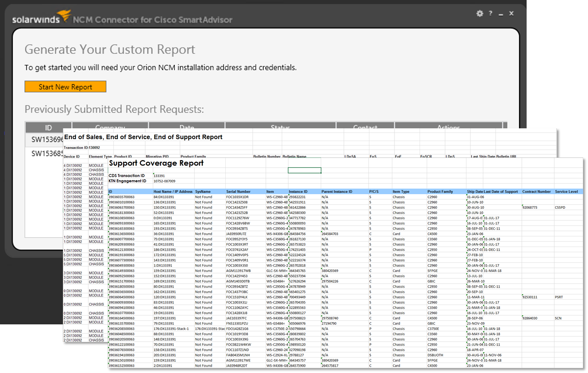Image resolution: width=588 pixels, height=373 pixels.
Task: Minimize the NCM Connector window
Action: (x=501, y=14)
